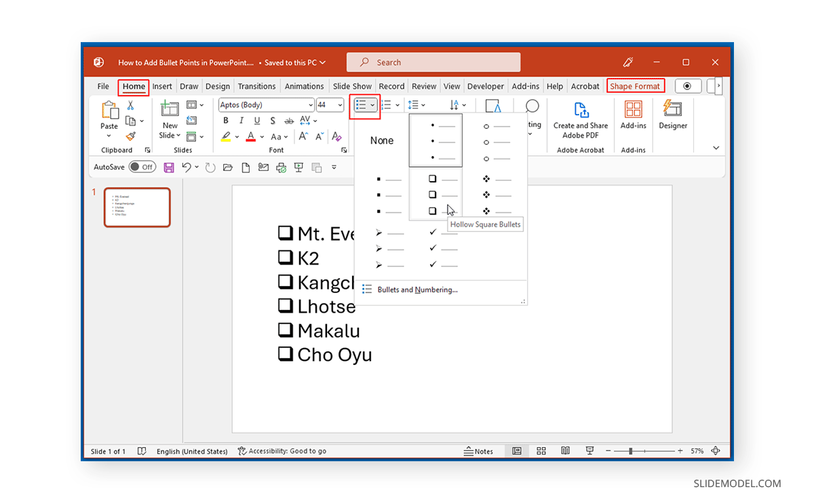Apply italic formatting
814x504 pixels.
tap(241, 120)
